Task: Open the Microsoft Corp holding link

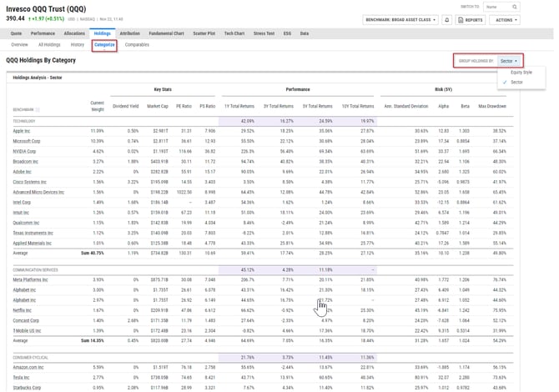Action: point(27,142)
